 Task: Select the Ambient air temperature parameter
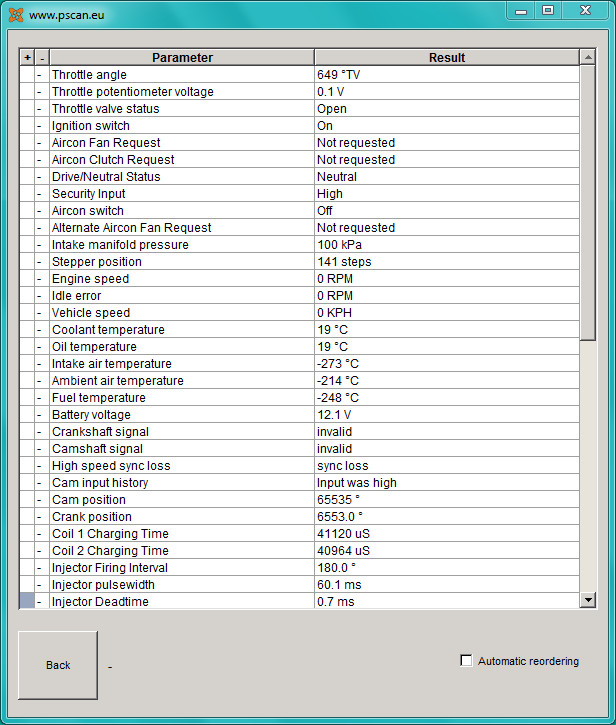tap(182, 380)
